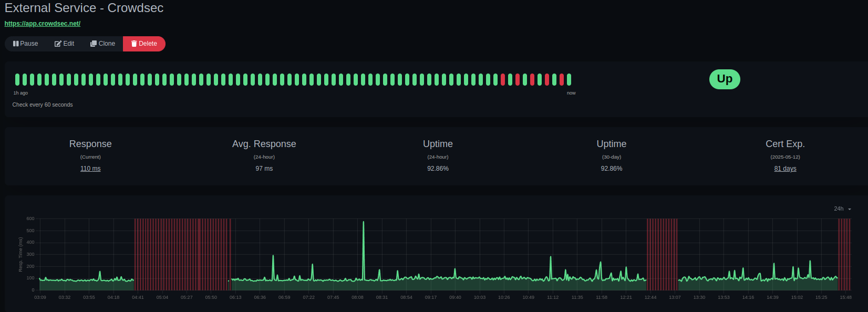Viewport: 868px width, 312px height.
Task: Click the 12:44 time axis label
Action: click(650, 297)
